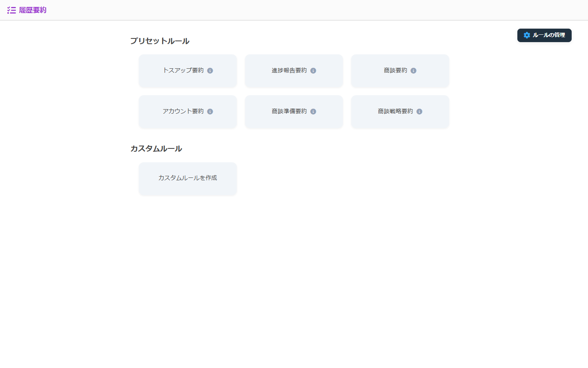Image resolution: width=588 pixels, height=368 pixels.
Task: Open the ルールの管理 settings
Action: coord(544,36)
